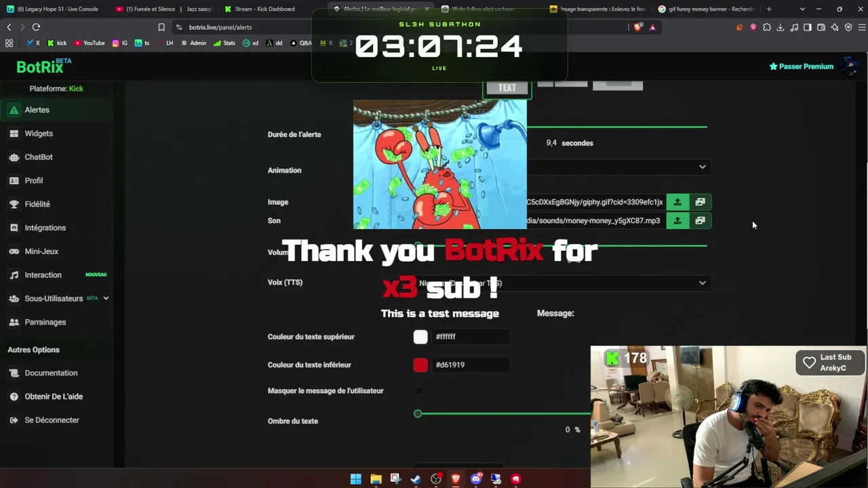Image resolution: width=868 pixels, height=488 pixels.
Task: Switch to Legacy Hope S1 Live Console tab
Action: 53,9
